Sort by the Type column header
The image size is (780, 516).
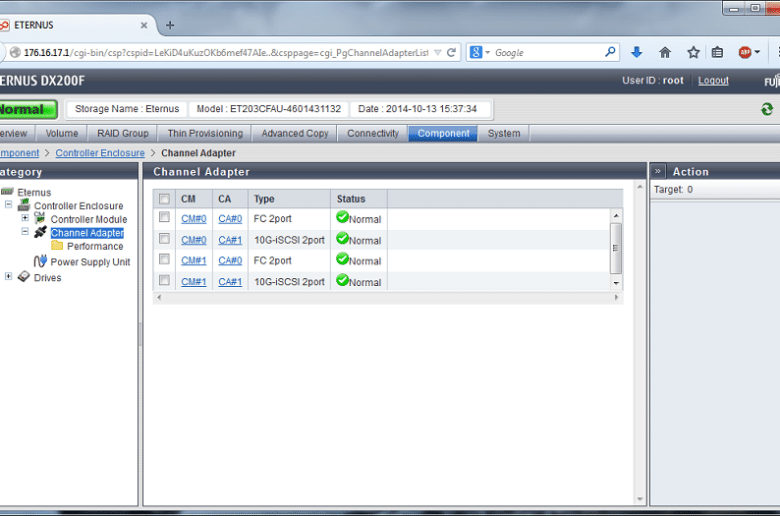coord(289,199)
